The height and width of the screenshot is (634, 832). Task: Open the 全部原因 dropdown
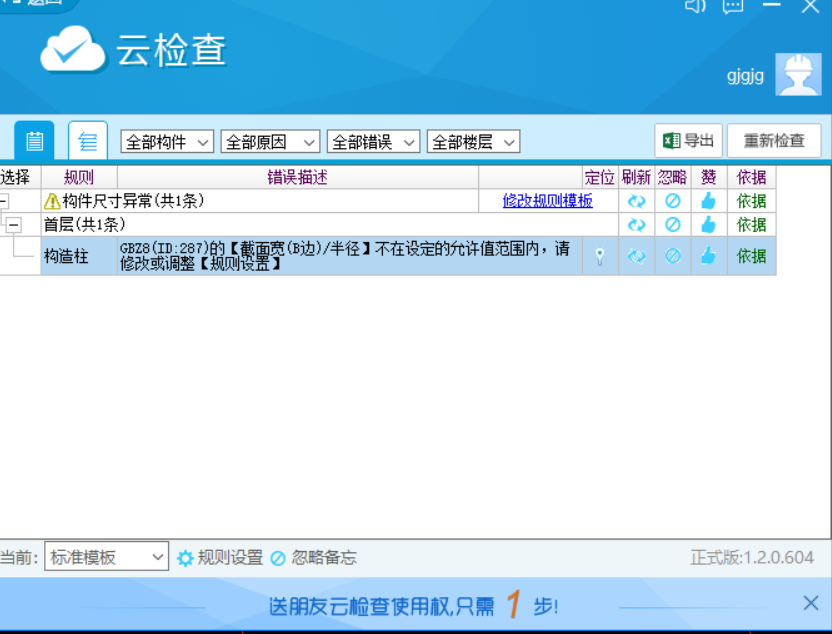click(x=270, y=142)
